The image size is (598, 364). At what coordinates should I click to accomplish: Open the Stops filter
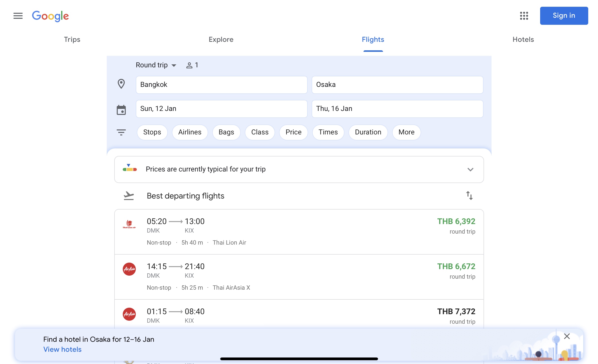coord(152,132)
